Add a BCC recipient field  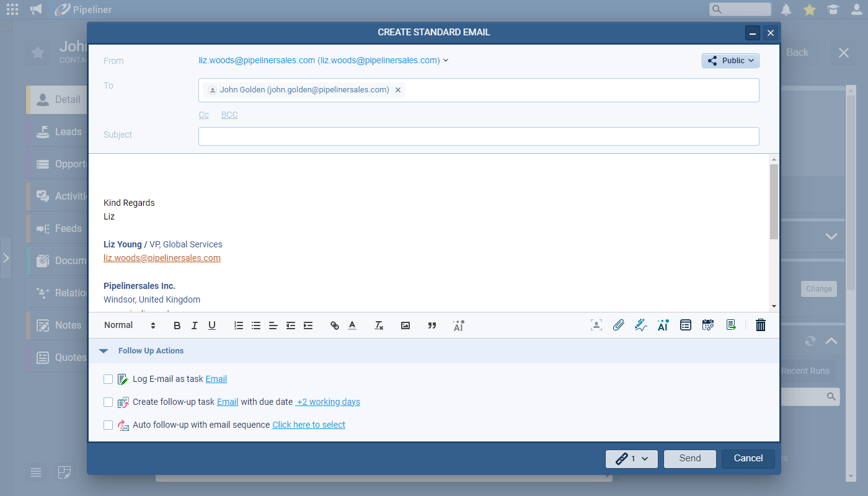point(229,115)
